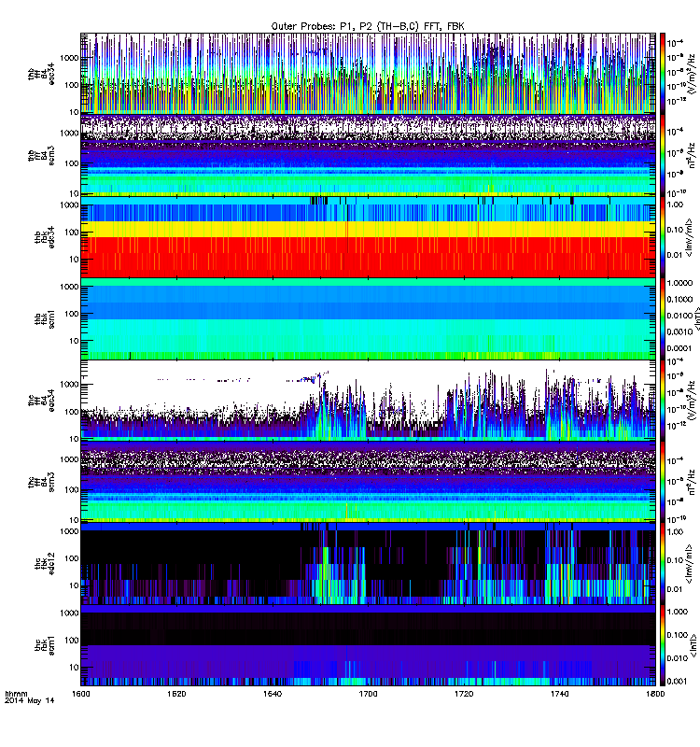The width and height of the screenshot is (700, 747).
Task: Pick the color bar of the thc eac34 panel
Action: [662, 401]
